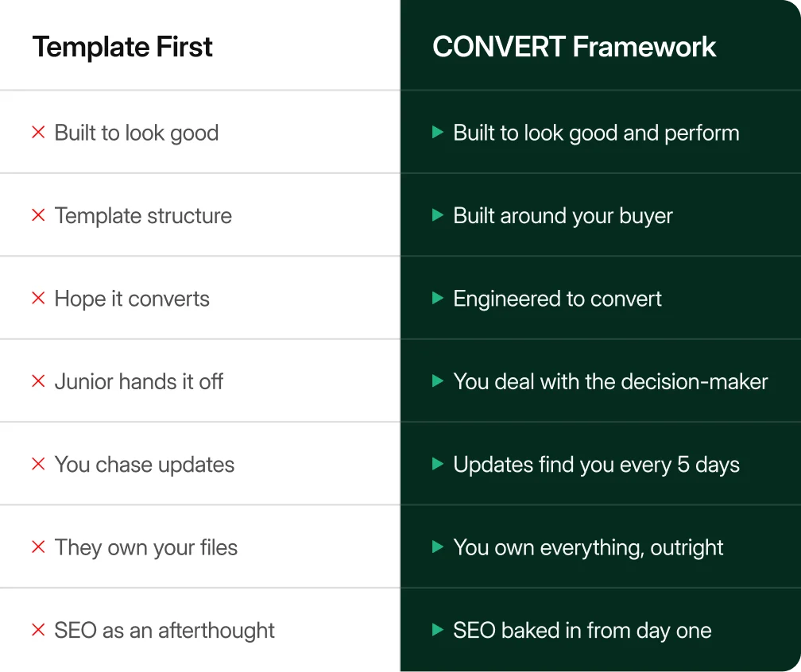Viewport: 801px width, 672px height.
Task: Select the green arrow by Engineered to convert
Action: click(438, 298)
